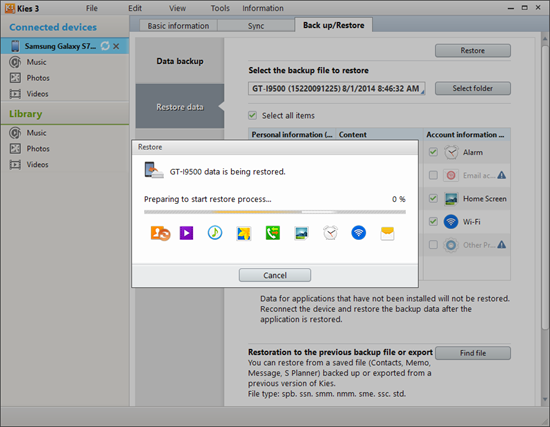This screenshot has width=550, height=427.
Task: Click the call log phone icon in Restore dialog
Action: [273, 233]
